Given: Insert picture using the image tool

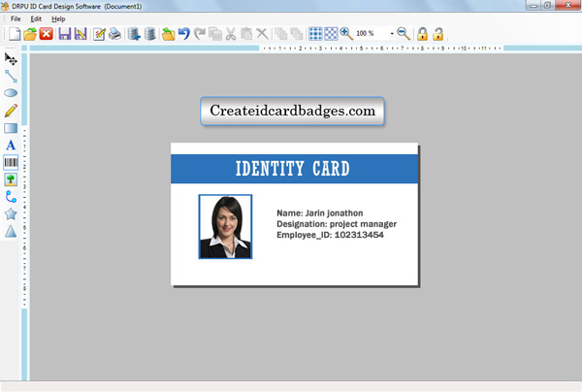Looking at the screenshot, I should (11, 180).
